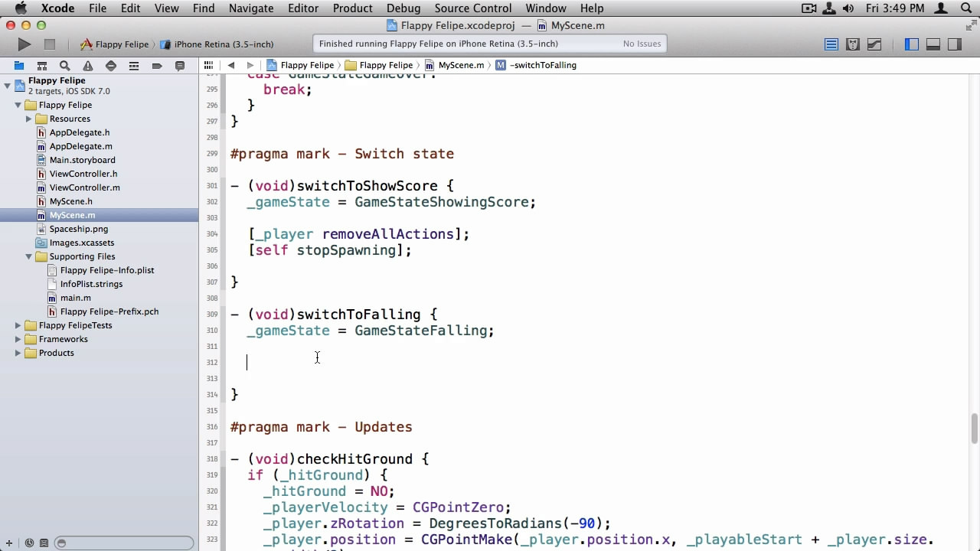Show the Symbol navigator
The width and height of the screenshot is (980, 551).
click(42, 66)
